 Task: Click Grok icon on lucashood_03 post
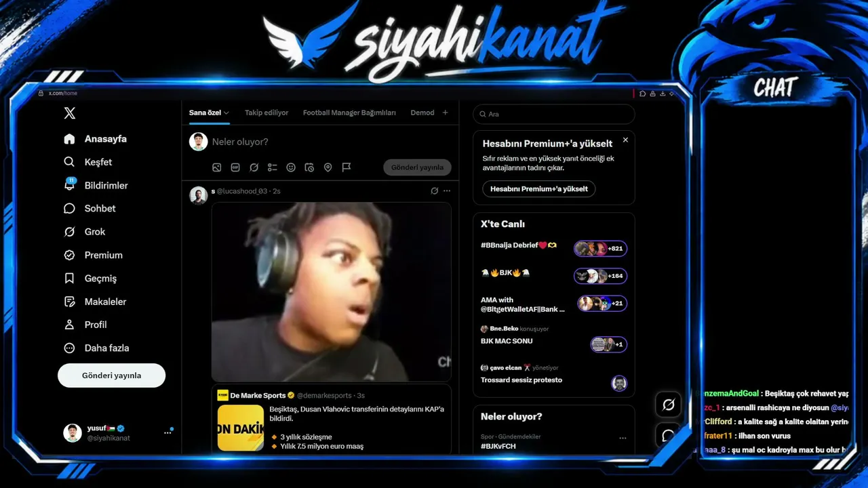click(435, 191)
